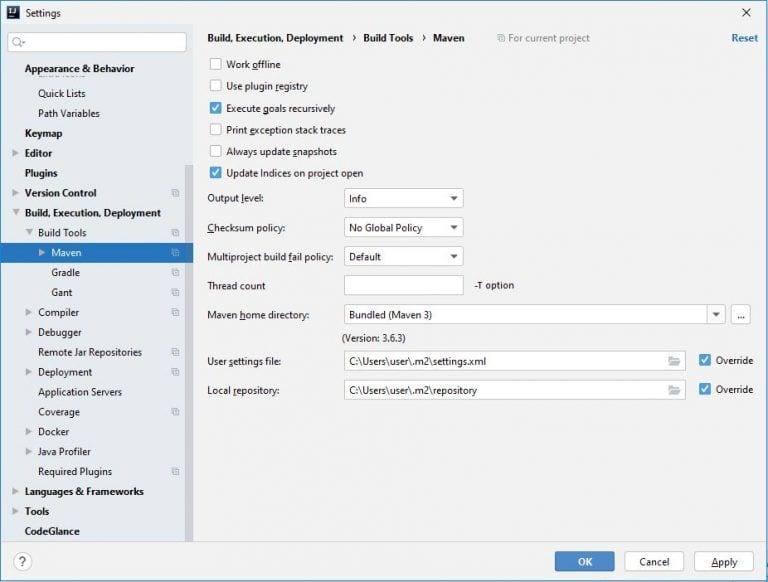Click the ellipsis browse button for Maven home
The width and height of the screenshot is (768, 582).
(x=741, y=315)
